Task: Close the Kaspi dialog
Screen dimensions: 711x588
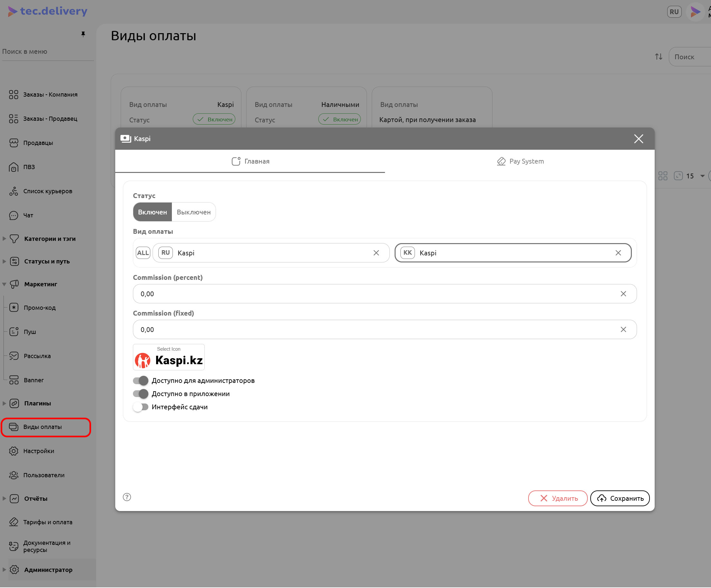Action: coord(639,139)
